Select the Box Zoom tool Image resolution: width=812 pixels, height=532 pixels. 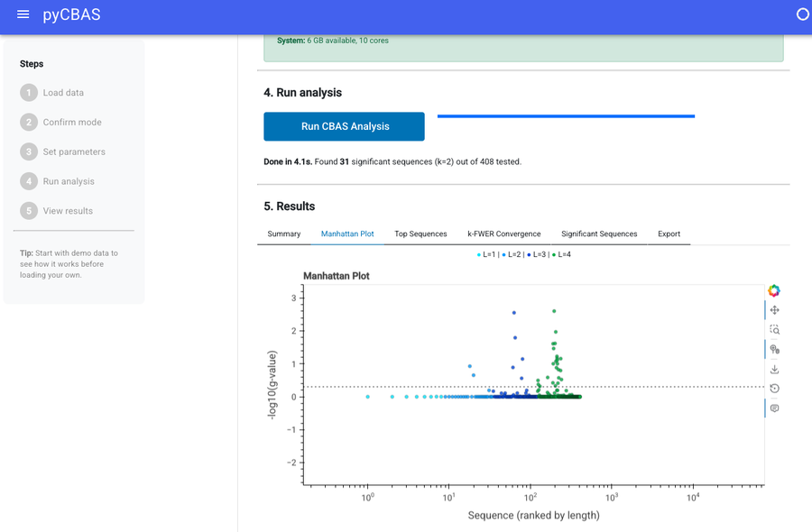point(774,330)
